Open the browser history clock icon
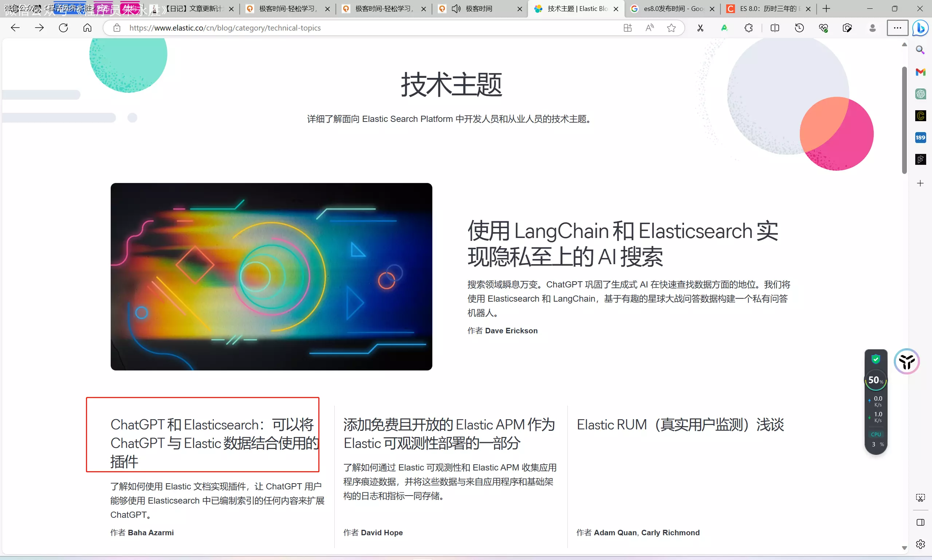Screen dimensions: 932x560 tap(799, 28)
